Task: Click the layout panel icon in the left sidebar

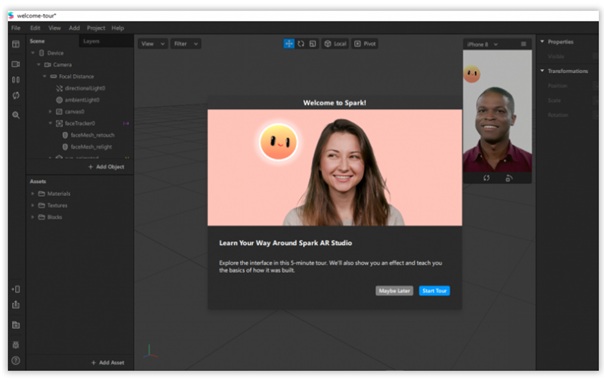Action: pyautogui.click(x=16, y=44)
